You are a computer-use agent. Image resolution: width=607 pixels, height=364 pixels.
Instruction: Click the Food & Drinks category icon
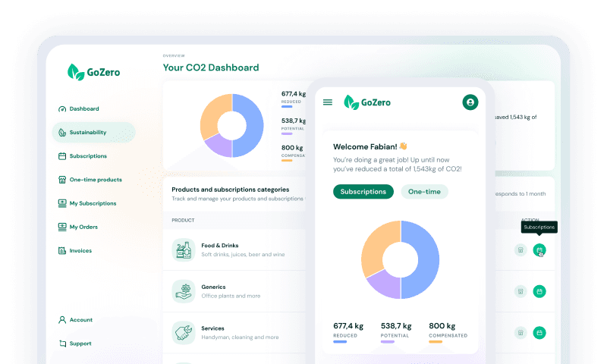click(184, 250)
